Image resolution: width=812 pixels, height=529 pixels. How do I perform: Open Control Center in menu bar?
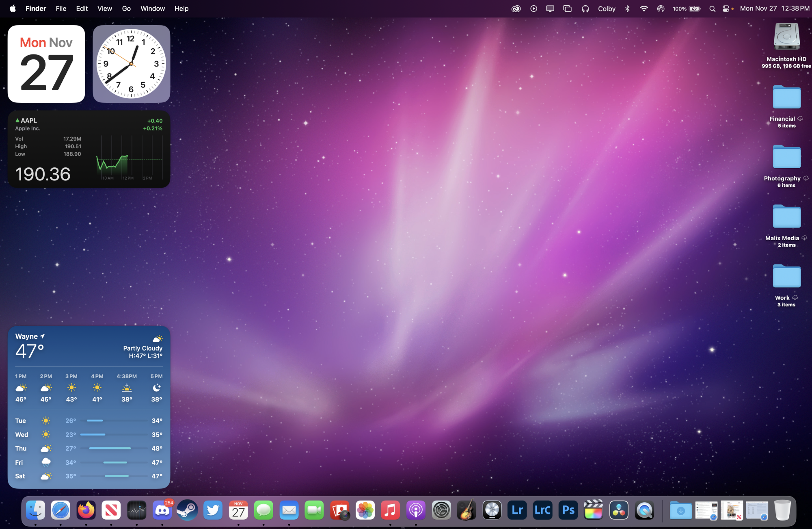pos(726,9)
